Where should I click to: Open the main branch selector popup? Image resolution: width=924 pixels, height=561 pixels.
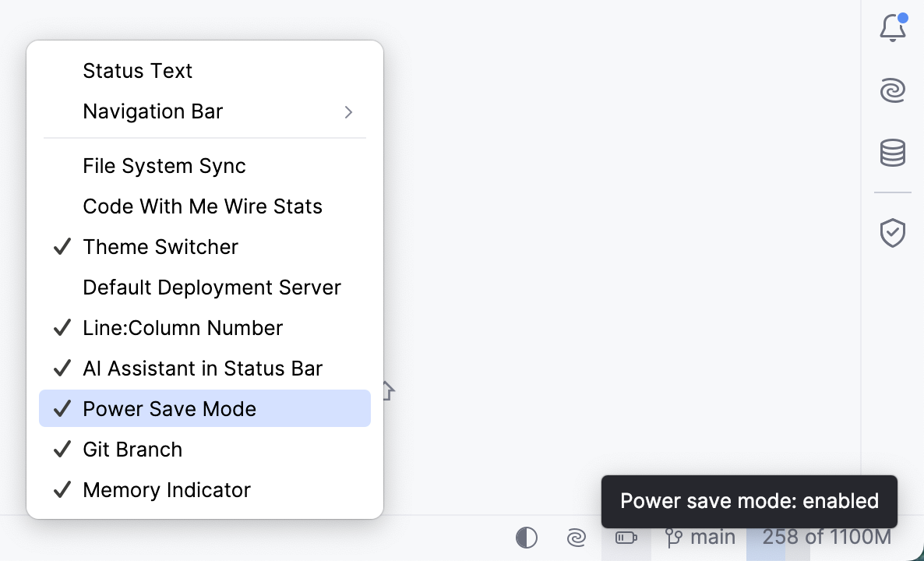(x=711, y=537)
